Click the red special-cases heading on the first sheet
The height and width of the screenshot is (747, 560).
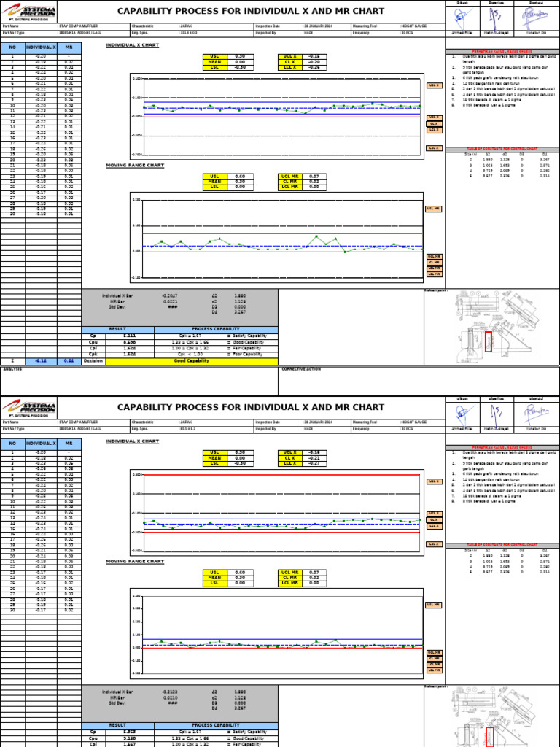pyautogui.click(x=502, y=52)
